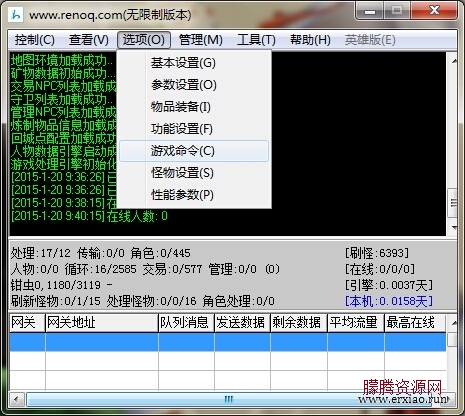Click the 角色:0/445 status text
Screen dimensions: 465x416
click(x=161, y=253)
